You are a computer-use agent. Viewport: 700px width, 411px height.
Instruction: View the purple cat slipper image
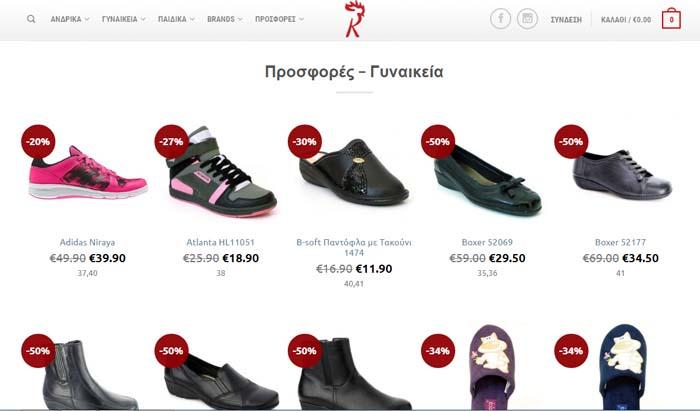pyautogui.click(x=492, y=367)
